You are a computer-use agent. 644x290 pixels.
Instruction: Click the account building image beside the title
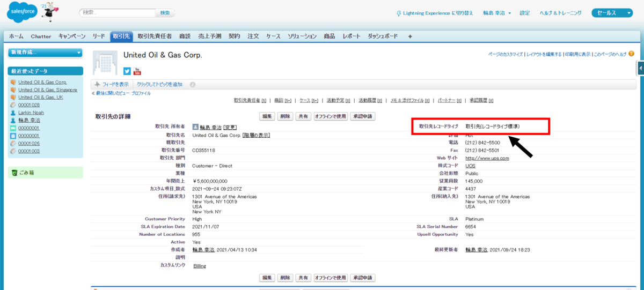[x=105, y=63]
